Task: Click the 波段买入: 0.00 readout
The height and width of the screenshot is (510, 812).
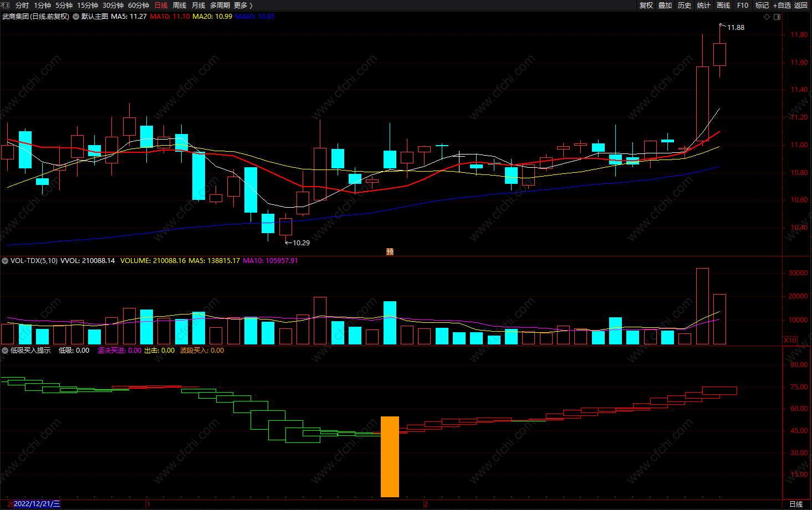Action: pyautogui.click(x=202, y=351)
